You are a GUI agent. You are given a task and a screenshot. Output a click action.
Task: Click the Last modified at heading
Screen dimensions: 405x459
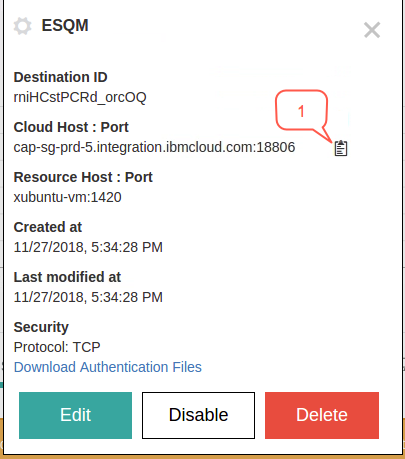tap(67, 277)
